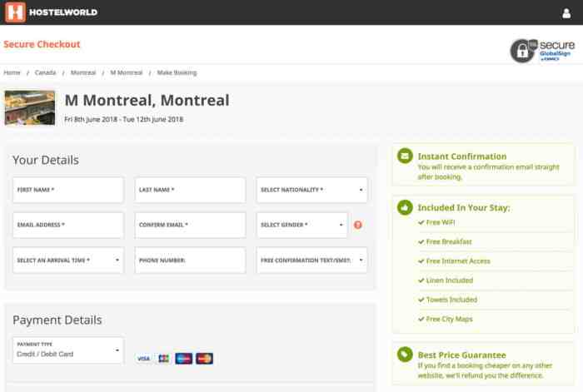
Task: Click the Best Price Guarantee tag icon
Action: (405, 355)
